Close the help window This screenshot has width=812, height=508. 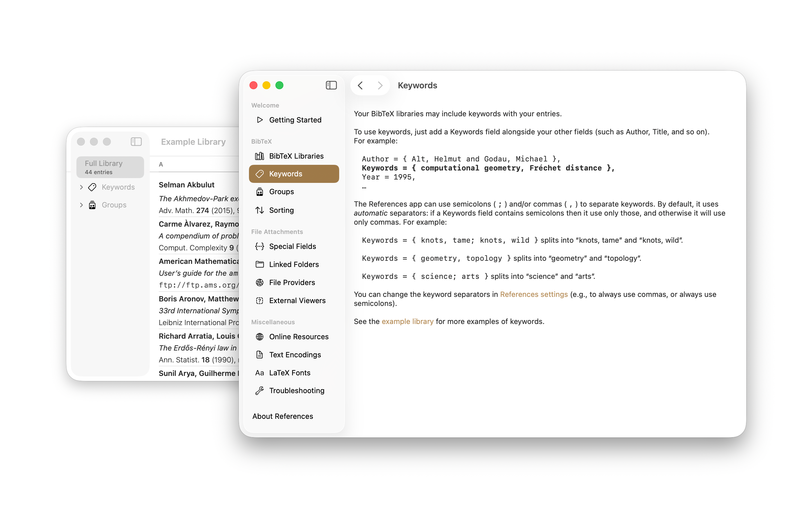253,85
